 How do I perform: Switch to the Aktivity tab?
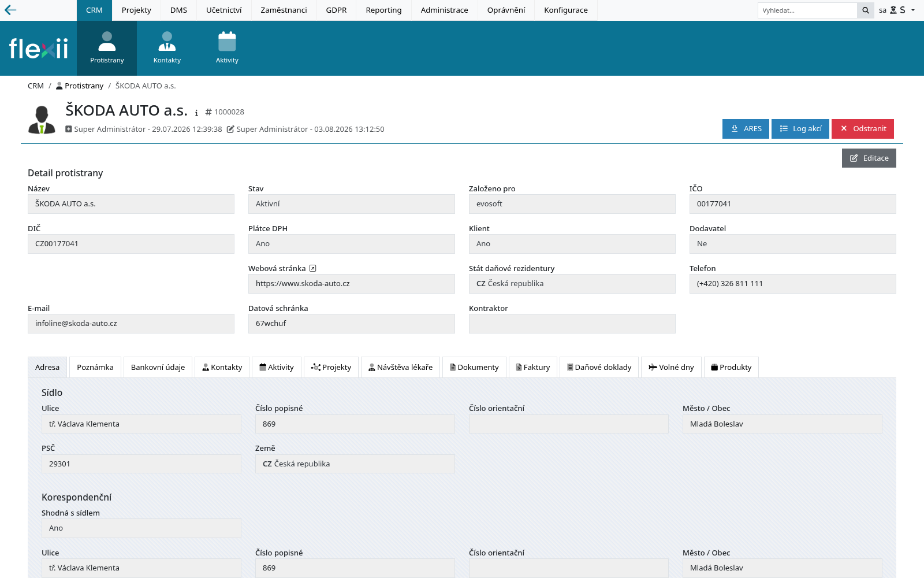click(x=277, y=368)
